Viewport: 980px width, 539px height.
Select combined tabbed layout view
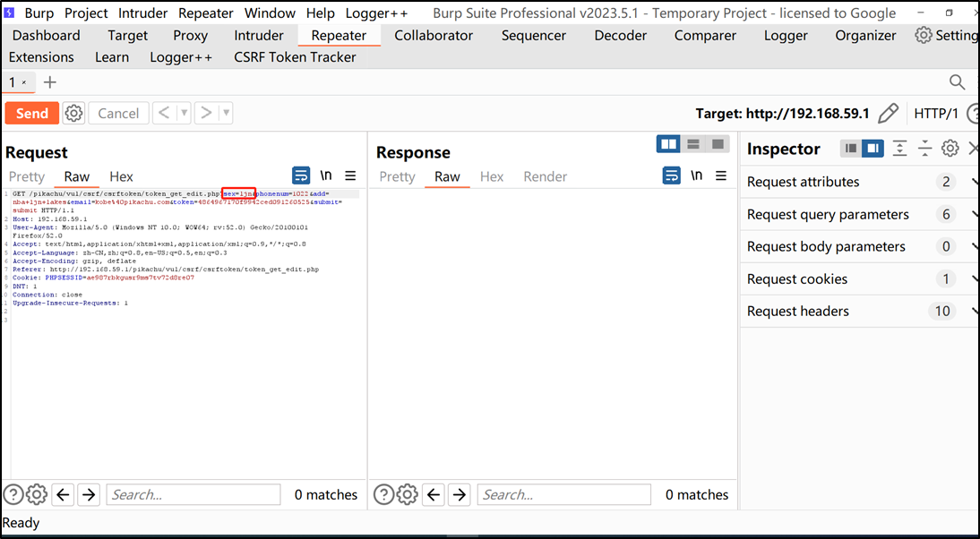point(718,144)
